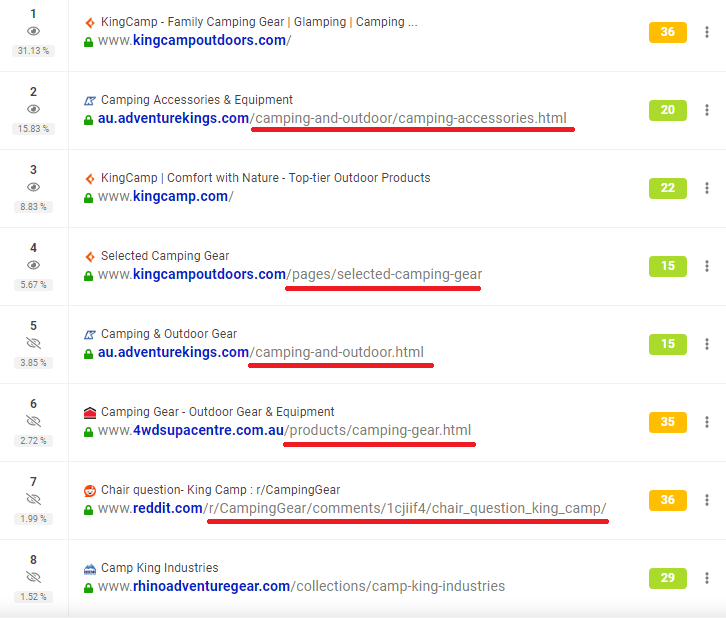Click the orange score badge 36 for kingcampoutdoors homepage
The height and width of the screenshot is (618, 726).
(x=668, y=32)
